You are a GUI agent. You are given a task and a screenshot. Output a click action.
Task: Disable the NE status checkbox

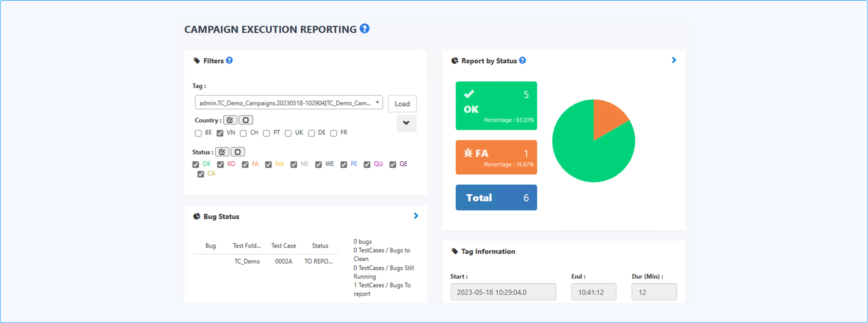tap(294, 165)
